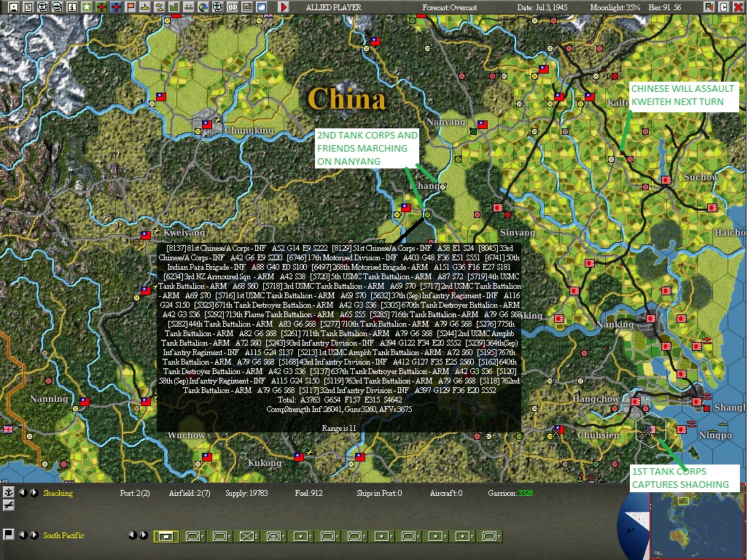Screen dimensions: 756x560
Task: Open the single yellow ship list icon
Action: [x=144, y=7]
